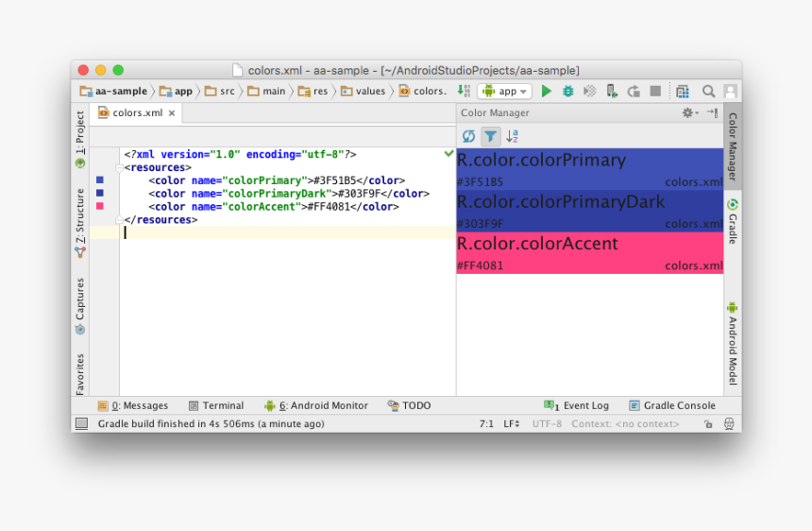The height and width of the screenshot is (531, 812).
Task: Open the 0: Messages tool window
Action: 133,405
